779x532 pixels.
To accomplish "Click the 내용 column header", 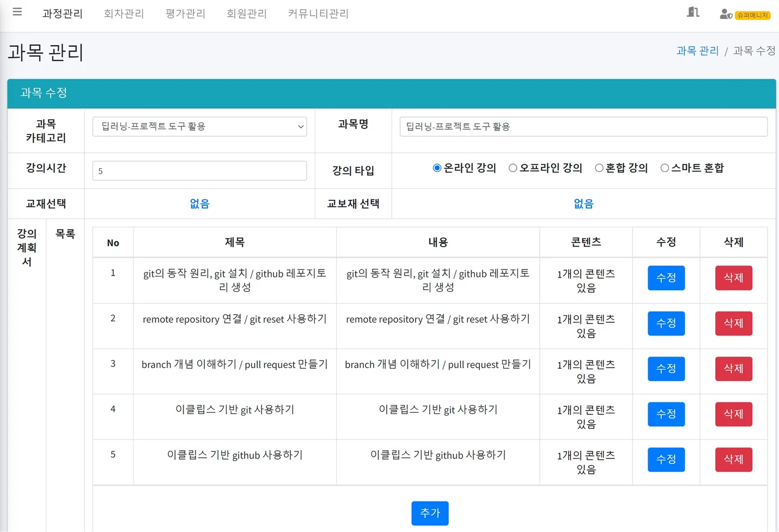I will tap(438, 242).
